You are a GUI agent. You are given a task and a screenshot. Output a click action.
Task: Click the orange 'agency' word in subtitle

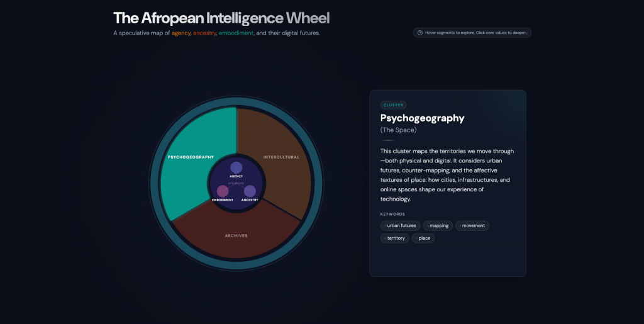tap(181, 33)
